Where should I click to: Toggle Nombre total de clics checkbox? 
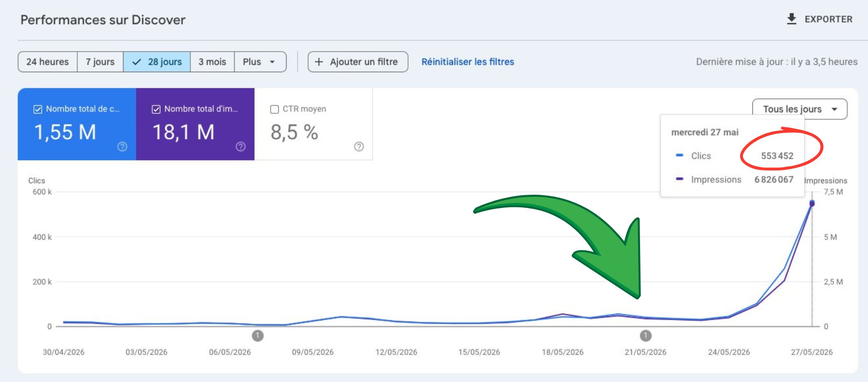[38, 109]
